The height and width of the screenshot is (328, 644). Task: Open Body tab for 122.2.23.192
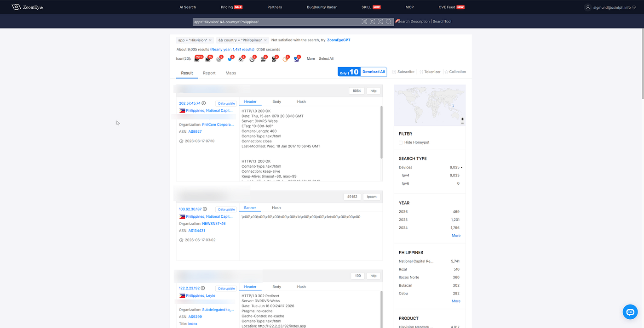[276, 287]
